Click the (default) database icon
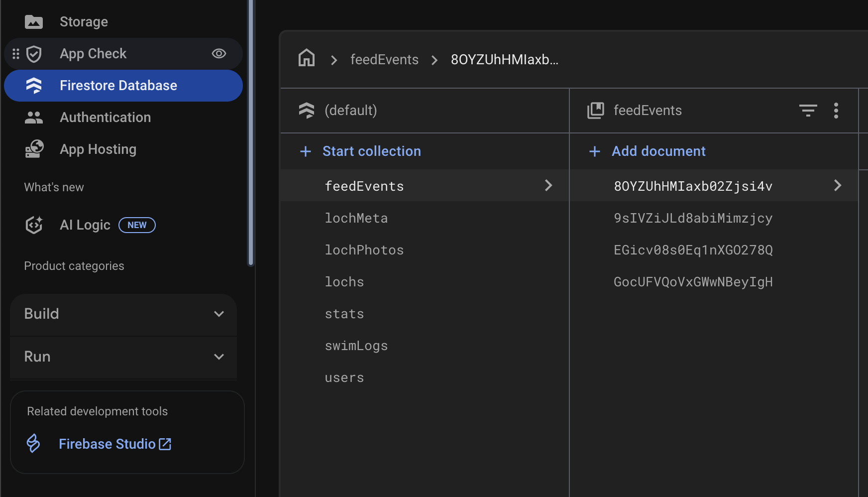The image size is (868, 497). [307, 111]
